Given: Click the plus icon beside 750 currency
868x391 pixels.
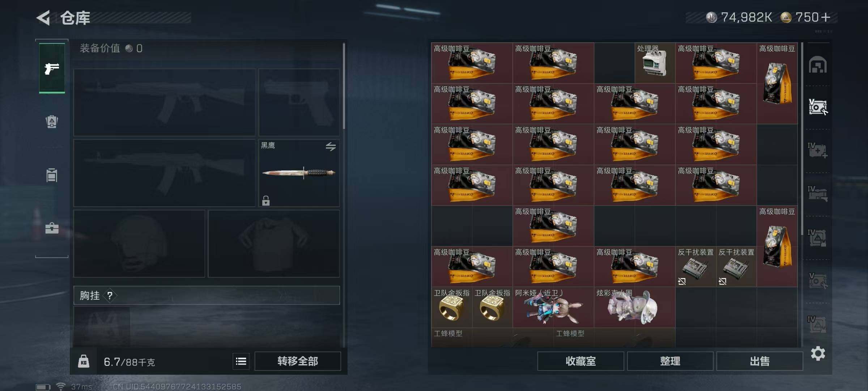Looking at the screenshot, I should pos(826,17).
